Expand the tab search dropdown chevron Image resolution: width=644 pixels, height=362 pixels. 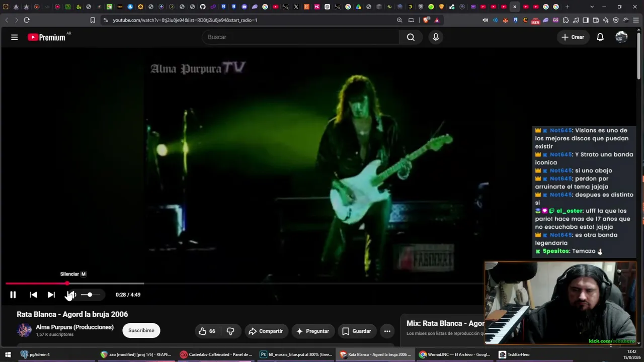592,7
